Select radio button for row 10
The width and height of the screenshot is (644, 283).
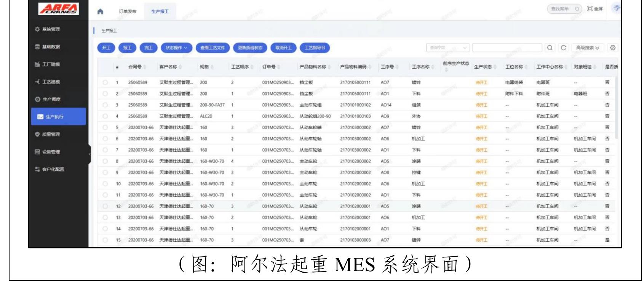(105, 183)
